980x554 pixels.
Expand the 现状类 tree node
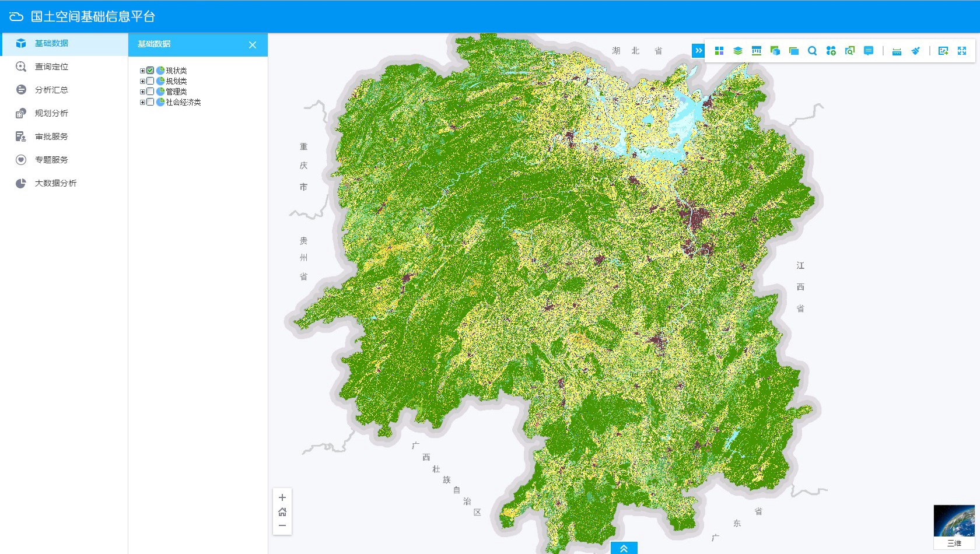[142, 71]
